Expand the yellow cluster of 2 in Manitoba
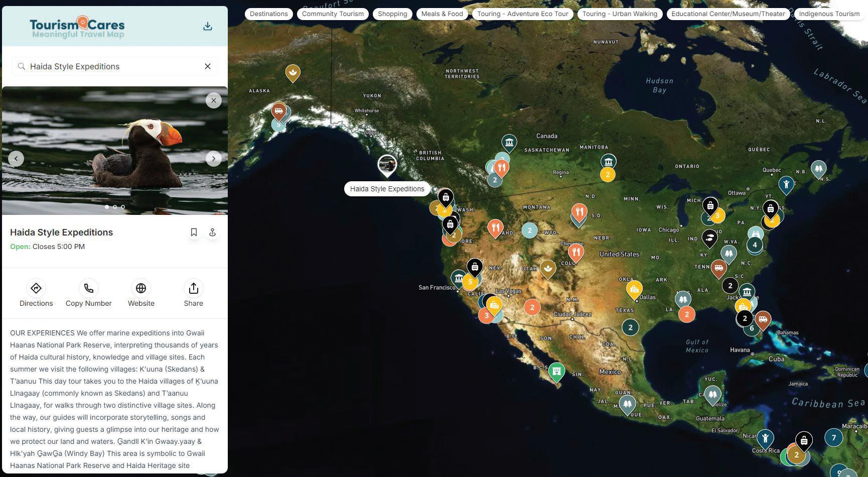The height and width of the screenshot is (477, 868). pyautogui.click(x=608, y=175)
